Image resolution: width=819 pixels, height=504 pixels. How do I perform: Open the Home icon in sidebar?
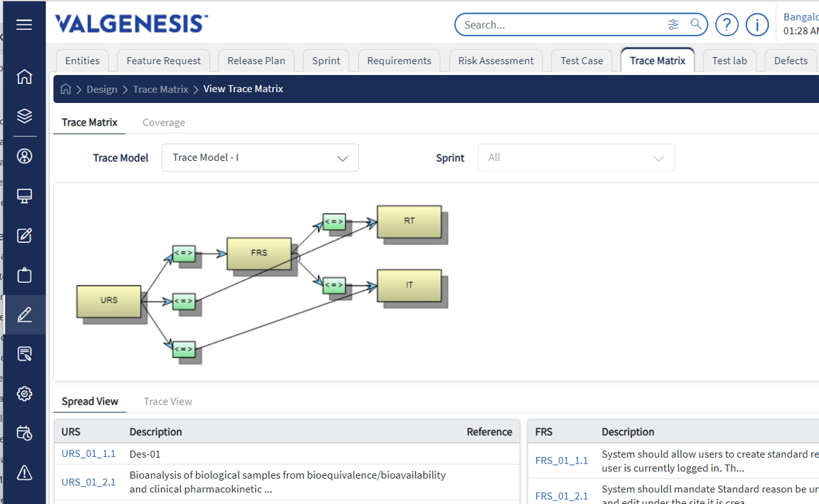click(25, 76)
